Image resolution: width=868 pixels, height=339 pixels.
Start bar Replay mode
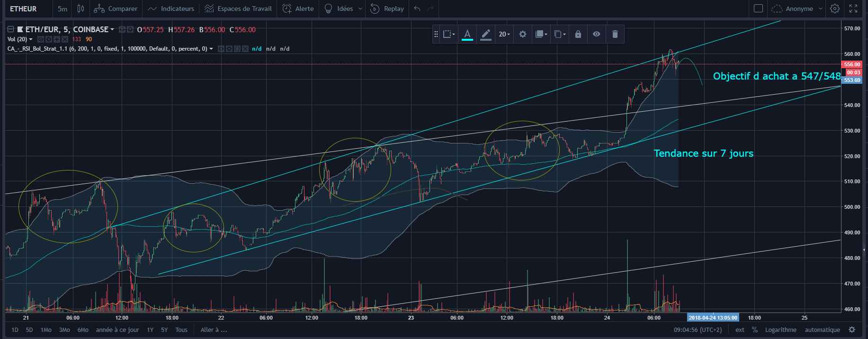click(387, 9)
